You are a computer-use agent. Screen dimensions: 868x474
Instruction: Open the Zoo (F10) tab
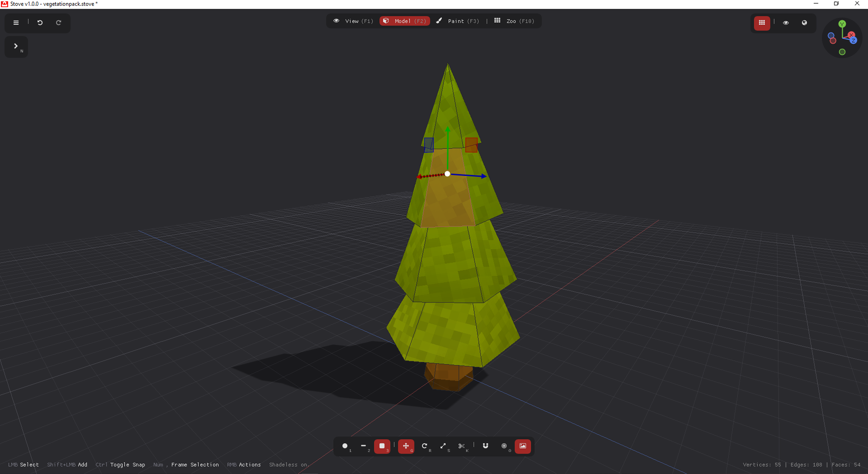514,21
